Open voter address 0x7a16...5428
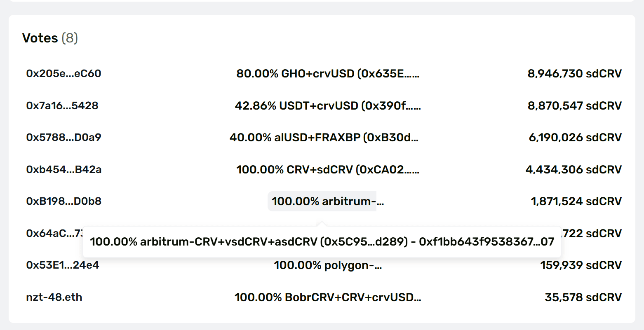 click(62, 106)
